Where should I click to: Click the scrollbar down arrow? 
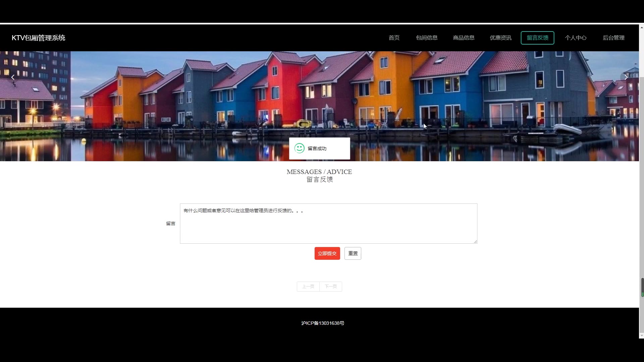tap(642, 336)
